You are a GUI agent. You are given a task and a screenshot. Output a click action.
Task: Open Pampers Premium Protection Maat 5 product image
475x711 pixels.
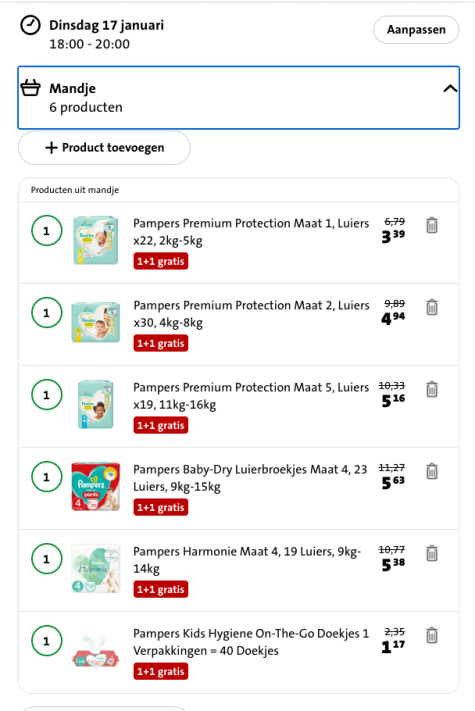[96, 404]
